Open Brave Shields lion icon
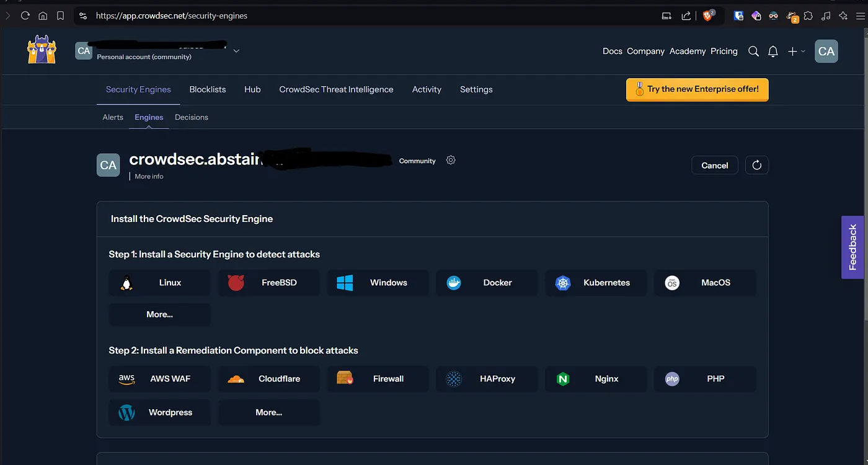868x465 pixels. pyautogui.click(x=709, y=15)
